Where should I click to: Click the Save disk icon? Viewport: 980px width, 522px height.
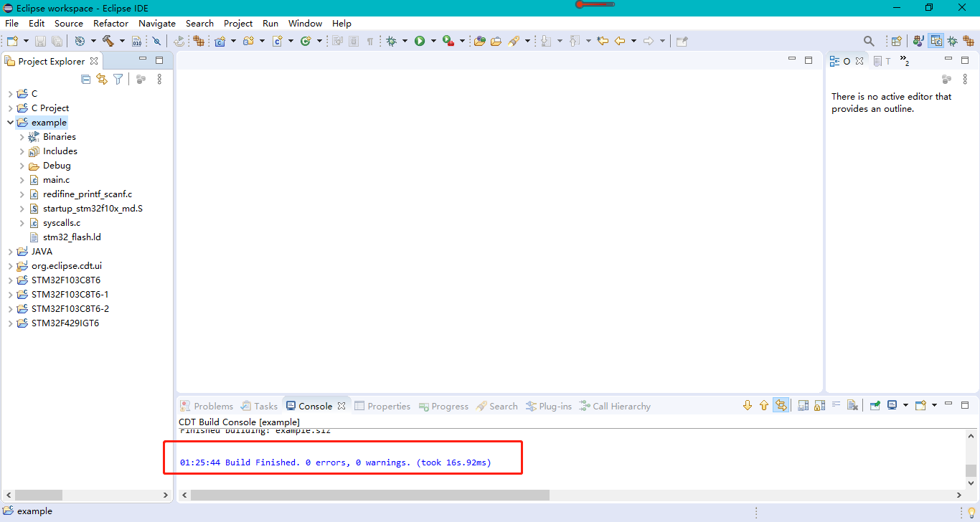coord(40,41)
